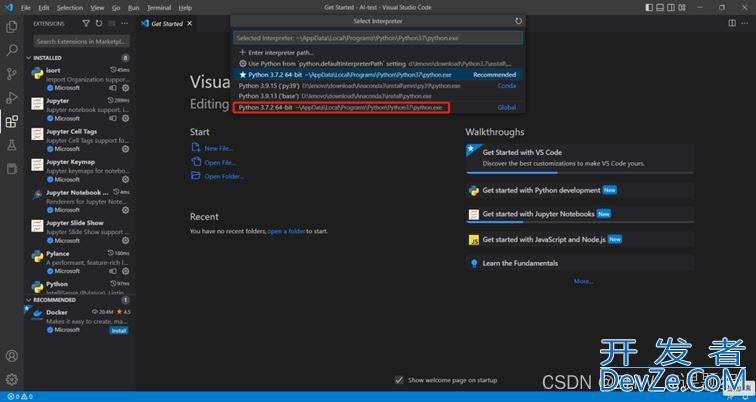Screen dimensions: 756x402
Task: Open the File menu
Action: point(26,8)
